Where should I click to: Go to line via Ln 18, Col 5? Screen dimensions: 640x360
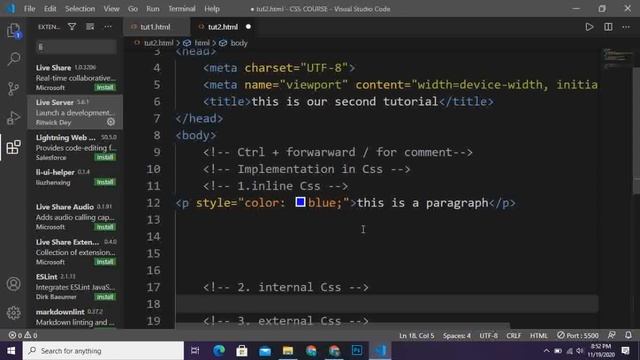(416, 336)
